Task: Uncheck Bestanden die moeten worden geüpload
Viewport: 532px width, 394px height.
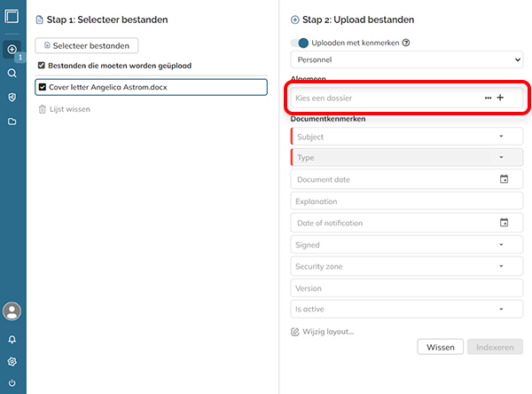Action: point(42,65)
